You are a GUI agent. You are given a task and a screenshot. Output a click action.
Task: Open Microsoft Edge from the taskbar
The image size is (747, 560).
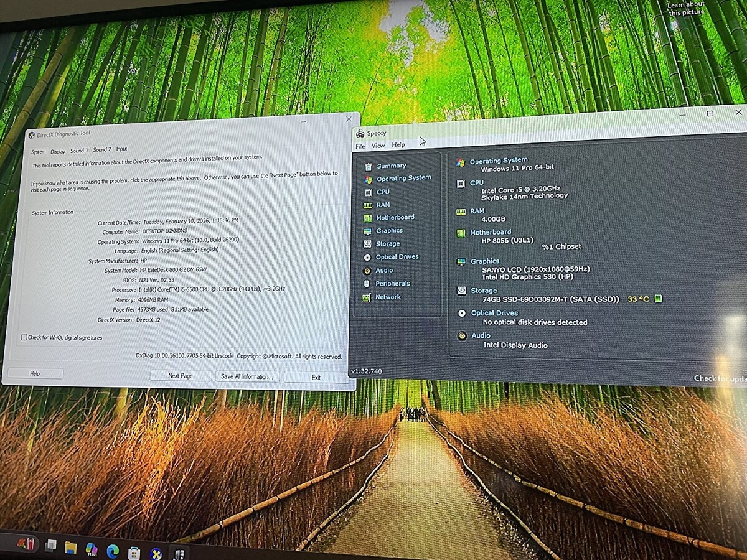pos(113,549)
